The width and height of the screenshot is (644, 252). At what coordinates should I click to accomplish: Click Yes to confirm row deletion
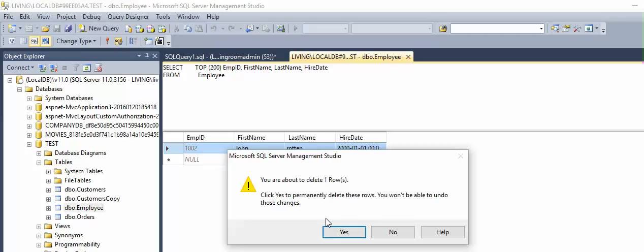coord(344,232)
